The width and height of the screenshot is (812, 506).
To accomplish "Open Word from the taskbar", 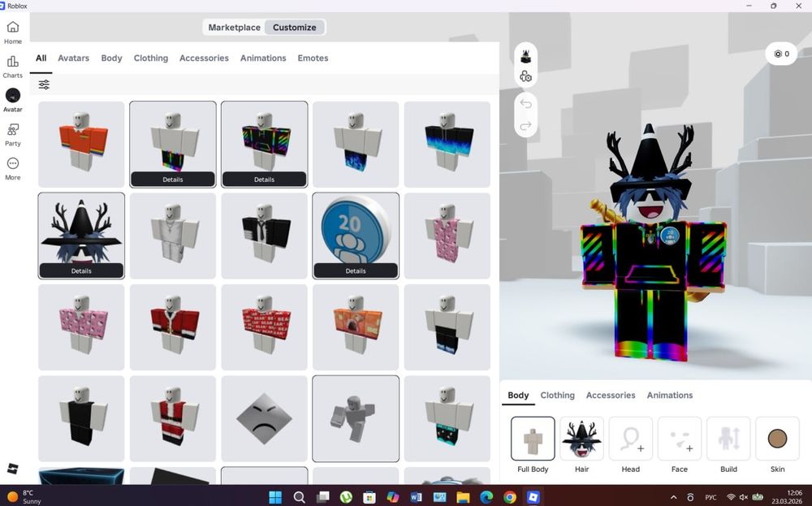I will (x=416, y=497).
